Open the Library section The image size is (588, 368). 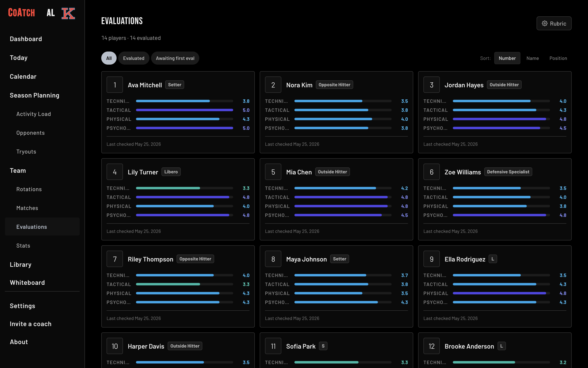42,265
